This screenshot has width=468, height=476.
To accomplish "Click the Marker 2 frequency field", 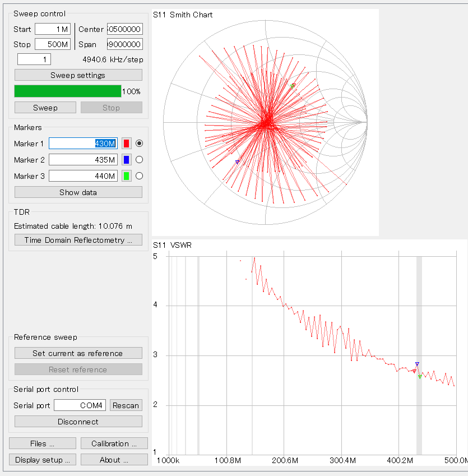I will pos(83,160).
